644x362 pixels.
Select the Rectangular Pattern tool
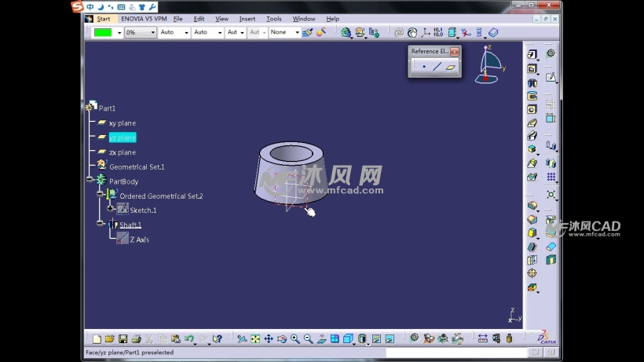(551, 177)
